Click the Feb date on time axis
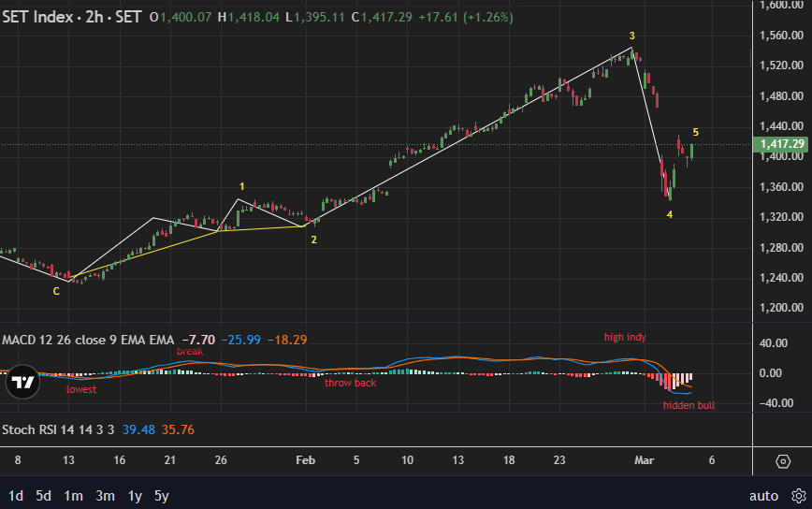 (306, 460)
